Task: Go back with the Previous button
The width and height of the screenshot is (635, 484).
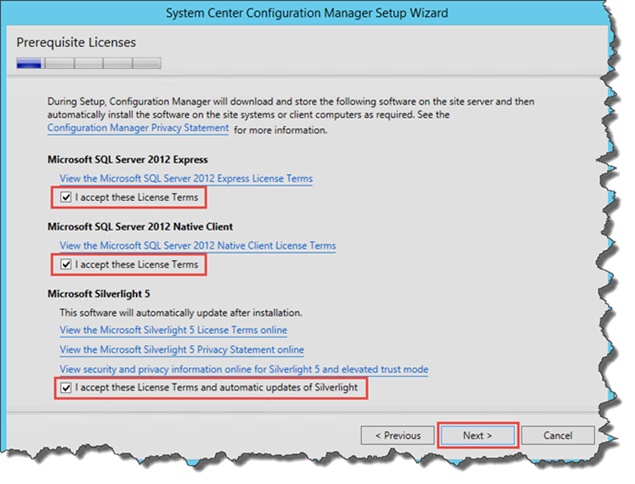Action: tap(398, 435)
